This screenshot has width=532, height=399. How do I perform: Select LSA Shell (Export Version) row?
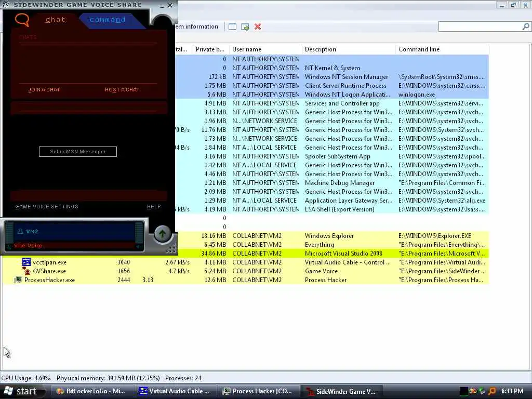click(x=332, y=209)
